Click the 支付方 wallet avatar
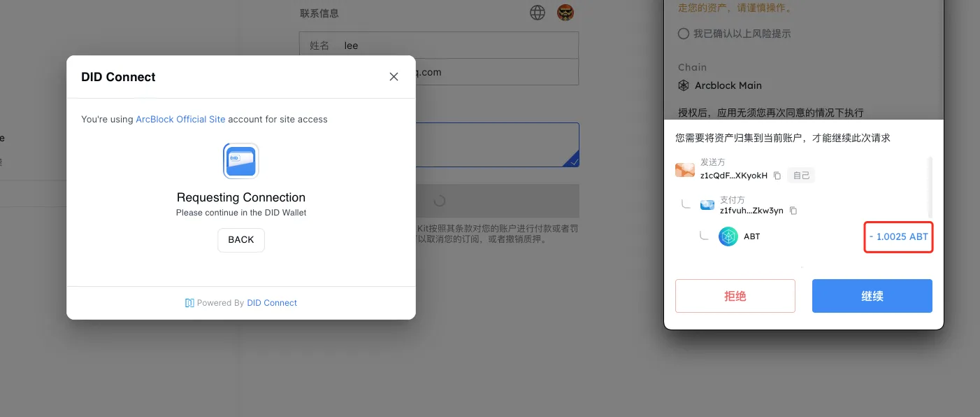The image size is (980, 417). coord(707,205)
